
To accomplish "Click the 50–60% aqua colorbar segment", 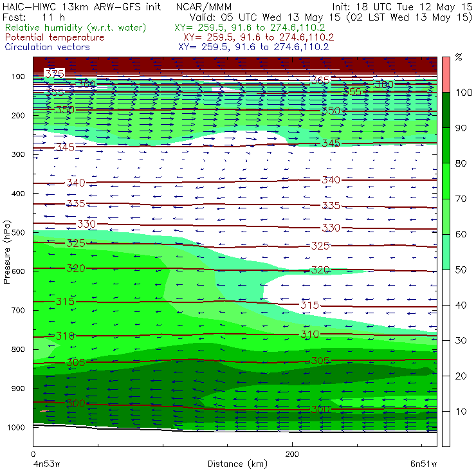I will [446, 252].
